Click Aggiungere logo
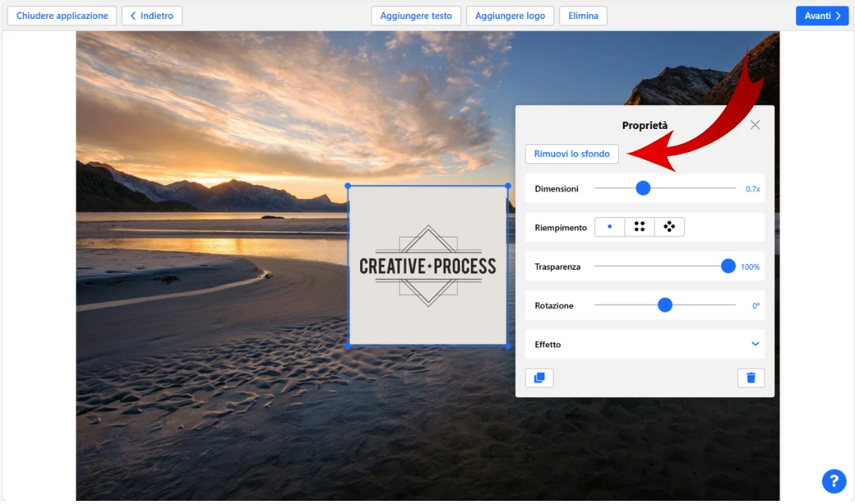 (510, 15)
